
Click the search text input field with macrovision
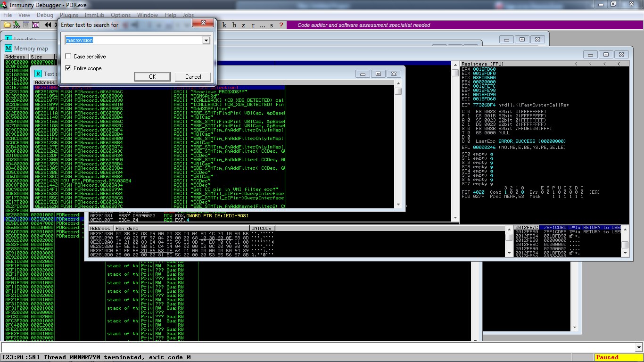134,41
